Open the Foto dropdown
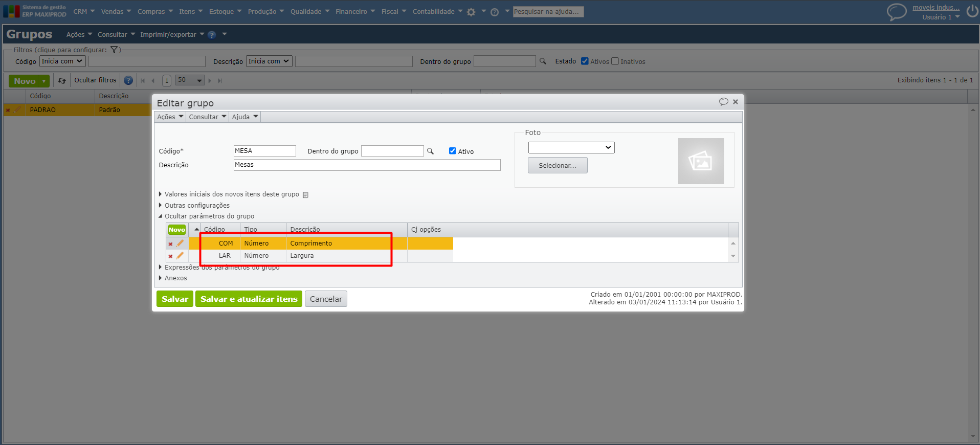 (x=571, y=147)
